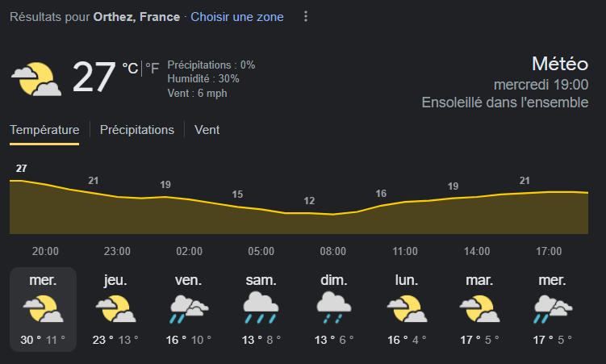Switch units to Celsius
The image size is (606, 364).
pyautogui.click(x=130, y=69)
